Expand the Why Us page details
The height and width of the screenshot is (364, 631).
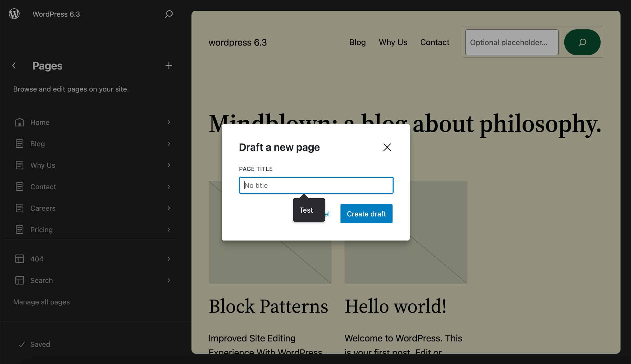pyautogui.click(x=169, y=165)
